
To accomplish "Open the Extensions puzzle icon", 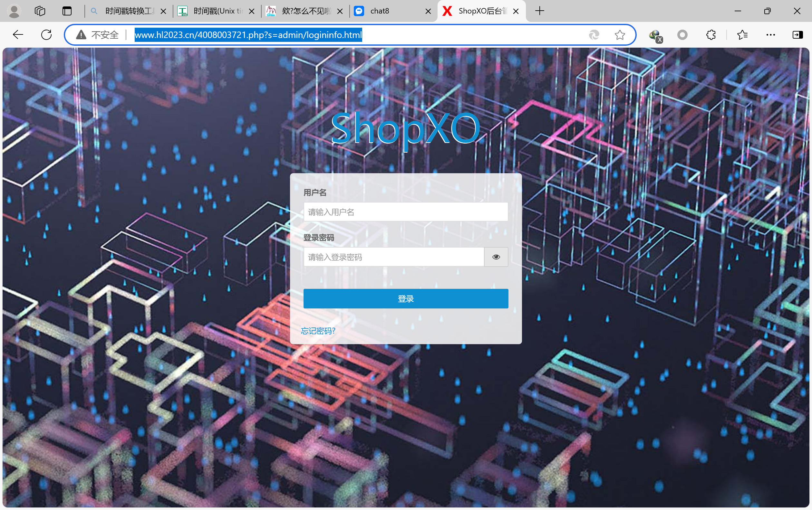I will (711, 35).
